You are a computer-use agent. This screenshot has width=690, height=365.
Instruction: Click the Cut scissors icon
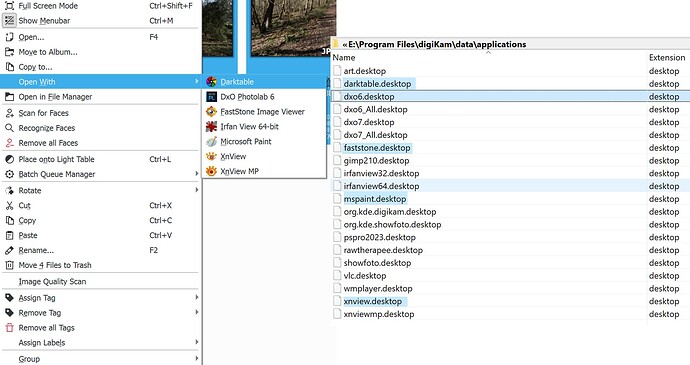(x=9, y=206)
